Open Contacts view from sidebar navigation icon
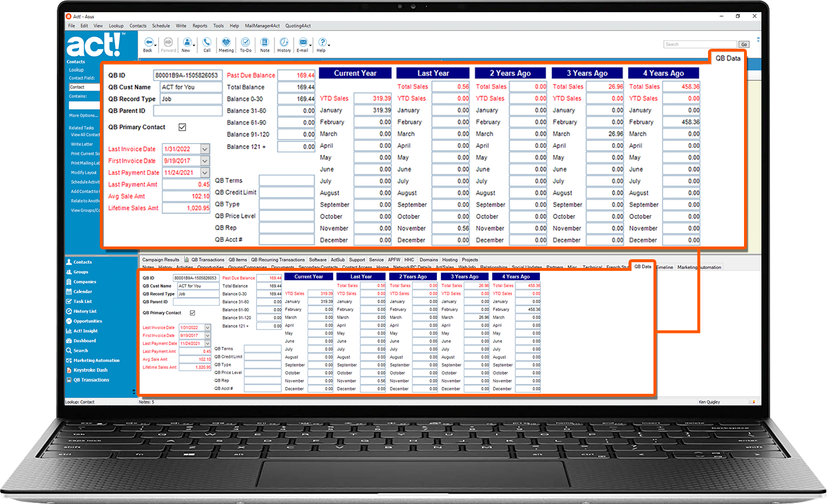 coord(69,262)
